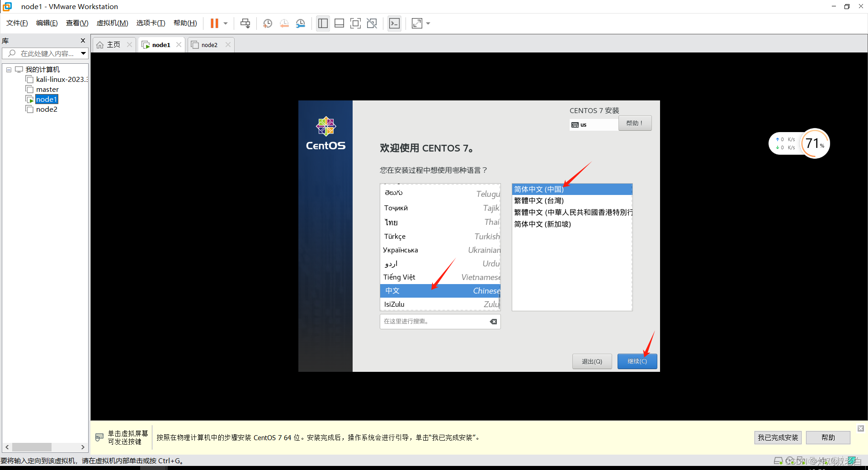Click the library scrollbar left arrow
Image resolution: width=868 pixels, height=470 pixels.
tap(7, 447)
